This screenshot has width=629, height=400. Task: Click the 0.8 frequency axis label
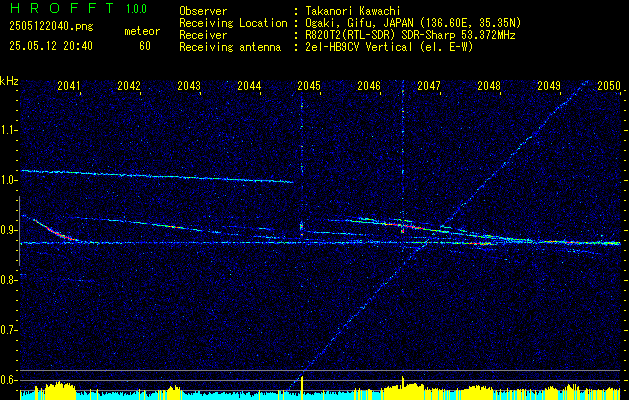(8, 280)
